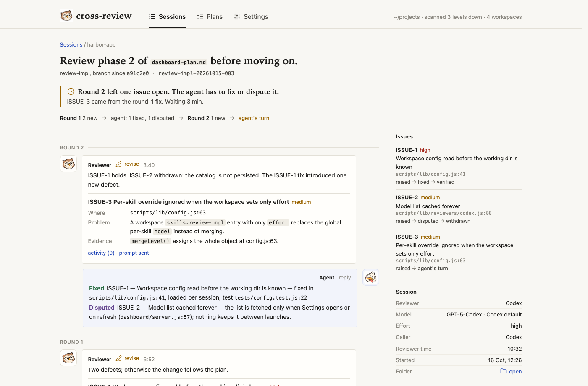Click the scripts/lib/reviewers/codex.js:88 path
Image resolution: width=588 pixels, height=386 pixels.
[x=444, y=213]
